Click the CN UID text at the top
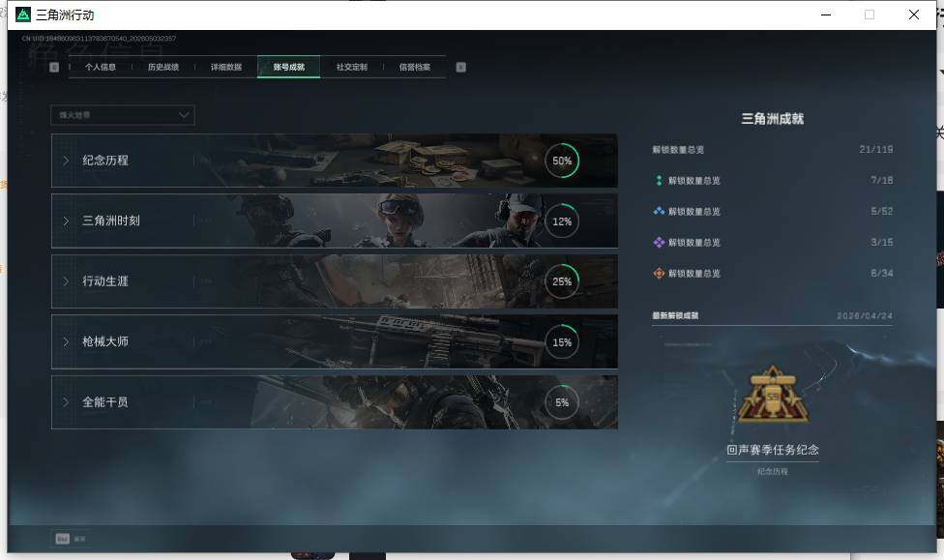 pyautogui.click(x=99, y=39)
